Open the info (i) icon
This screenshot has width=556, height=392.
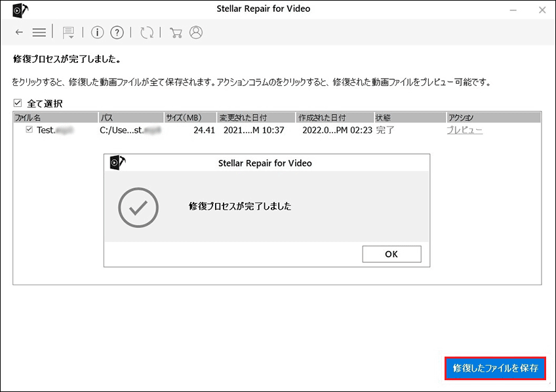click(x=97, y=32)
